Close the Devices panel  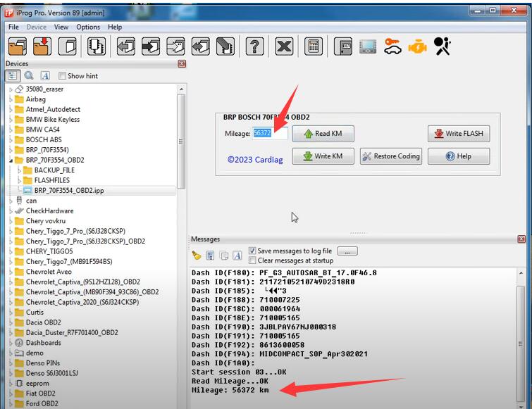point(182,63)
